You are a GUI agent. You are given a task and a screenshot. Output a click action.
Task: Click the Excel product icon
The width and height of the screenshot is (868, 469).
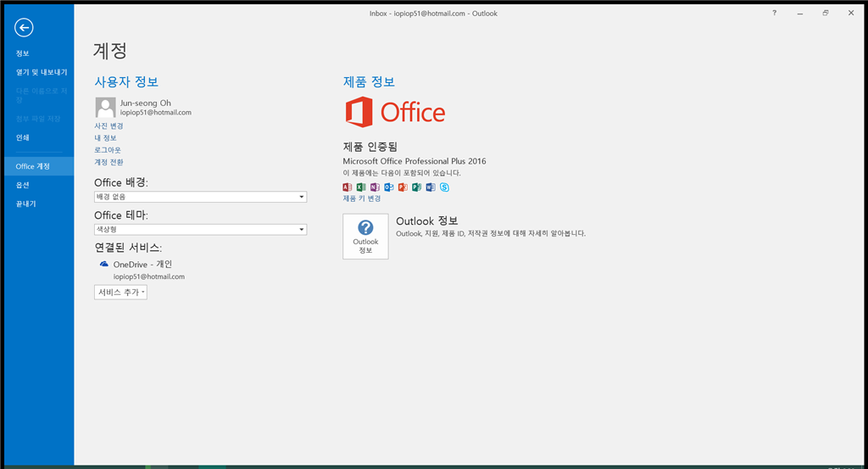[x=361, y=187]
